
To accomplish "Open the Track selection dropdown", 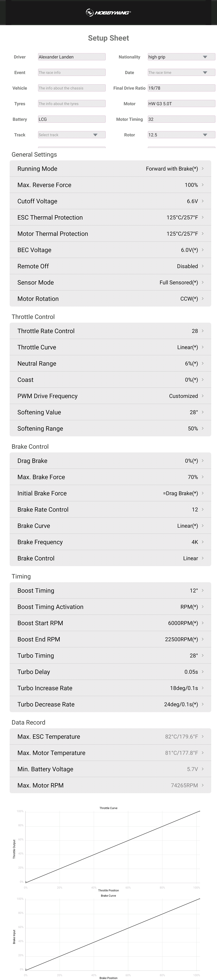I will [95, 135].
